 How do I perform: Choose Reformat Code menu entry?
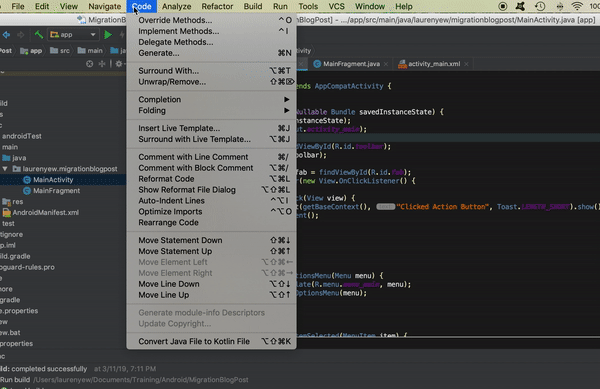[x=211, y=179]
